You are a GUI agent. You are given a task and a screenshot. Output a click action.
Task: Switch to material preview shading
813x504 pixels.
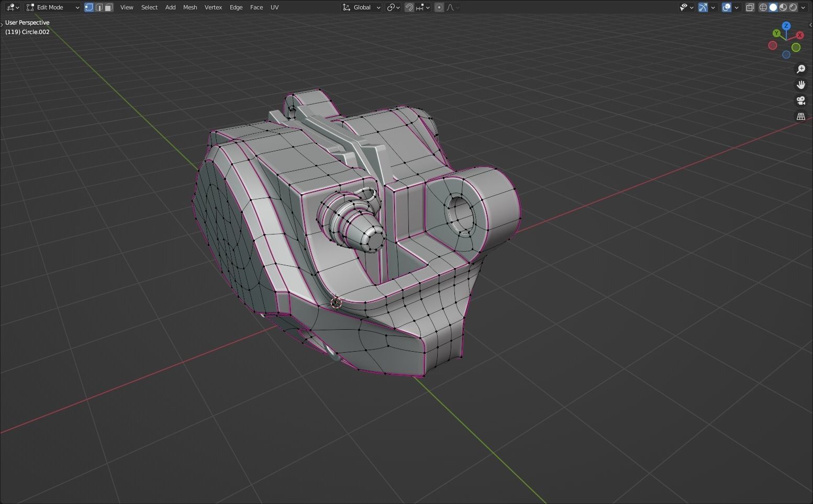pyautogui.click(x=783, y=7)
